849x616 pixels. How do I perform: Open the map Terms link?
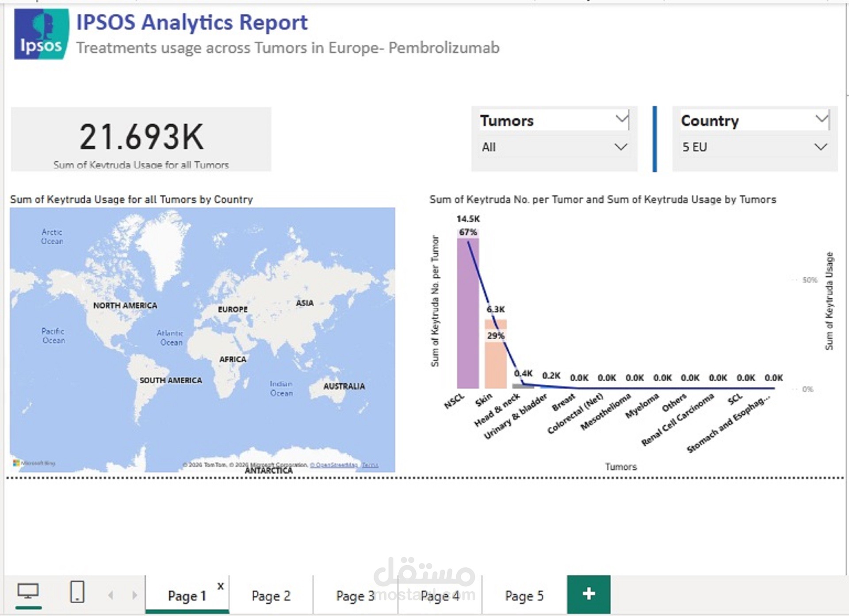[x=370, y=465]
